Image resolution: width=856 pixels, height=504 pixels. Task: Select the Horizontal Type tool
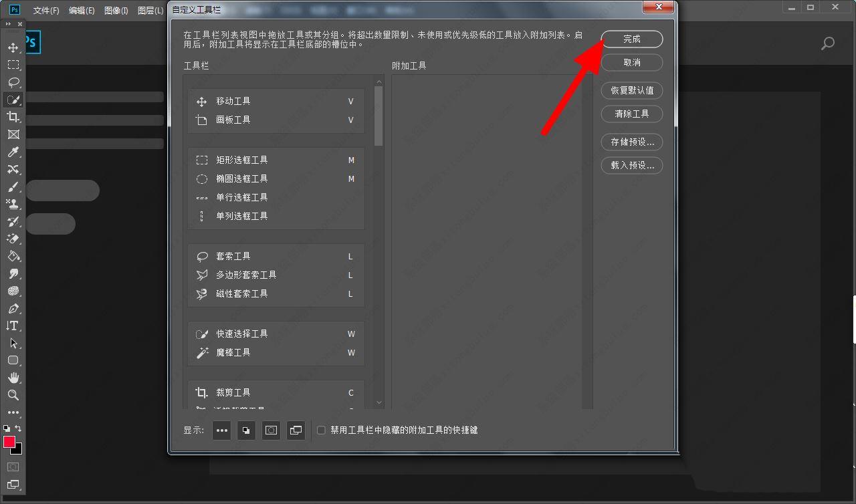(x=13, y=326)
